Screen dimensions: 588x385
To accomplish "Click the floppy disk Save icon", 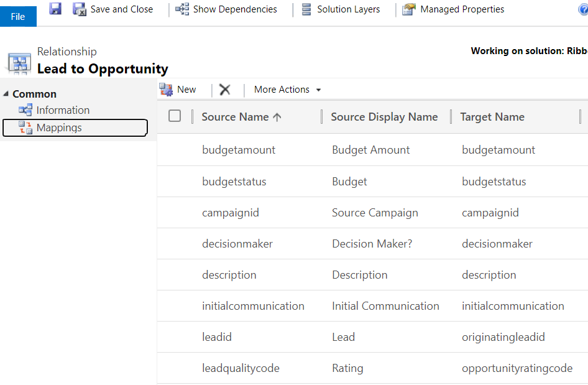I will (55, 9).
